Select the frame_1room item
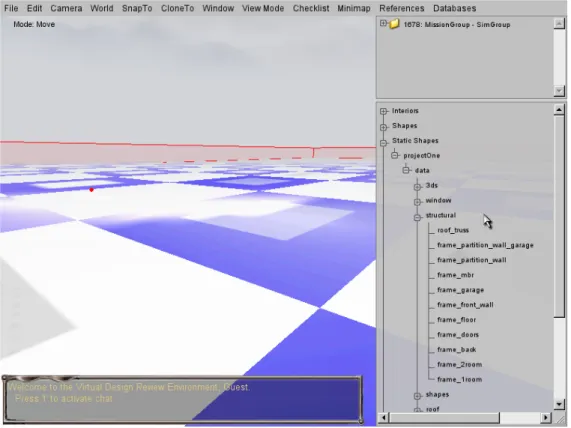 [x=460, y=380]
